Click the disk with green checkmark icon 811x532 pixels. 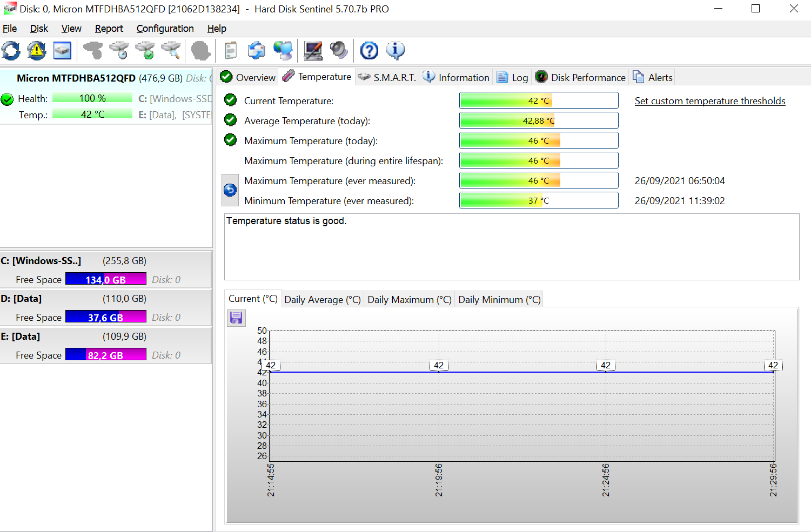coord(145,51)
